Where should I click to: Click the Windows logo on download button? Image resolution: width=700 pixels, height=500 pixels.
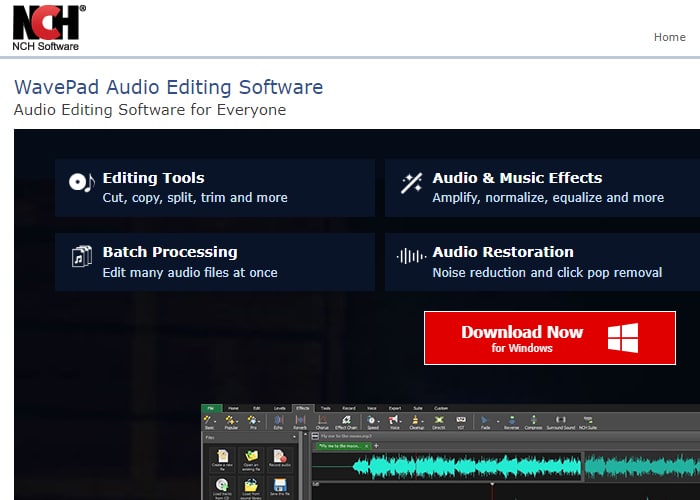point(623,338)
